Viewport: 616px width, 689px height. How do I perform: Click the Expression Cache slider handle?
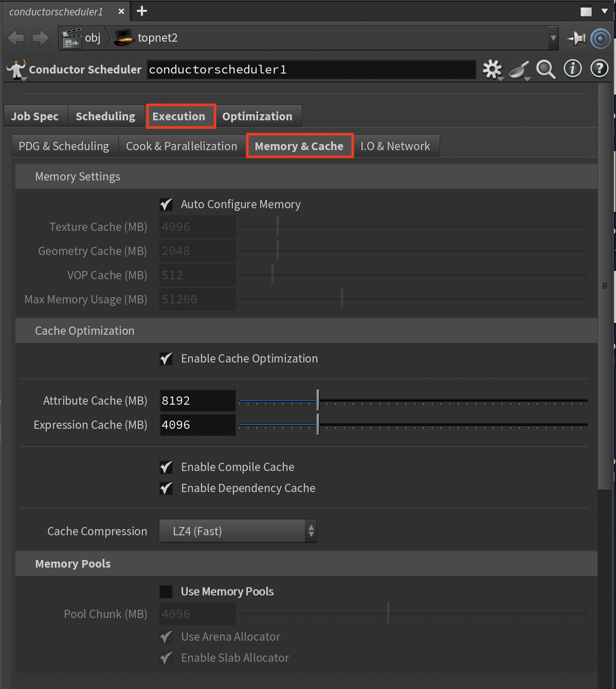tap(318, 425)
